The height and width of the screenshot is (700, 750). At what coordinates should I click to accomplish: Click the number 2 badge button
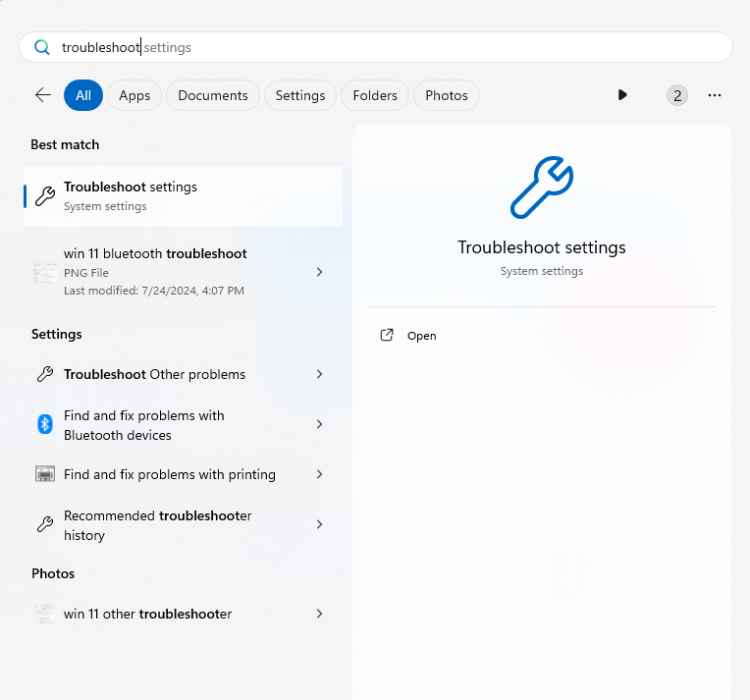click(677, 95)
